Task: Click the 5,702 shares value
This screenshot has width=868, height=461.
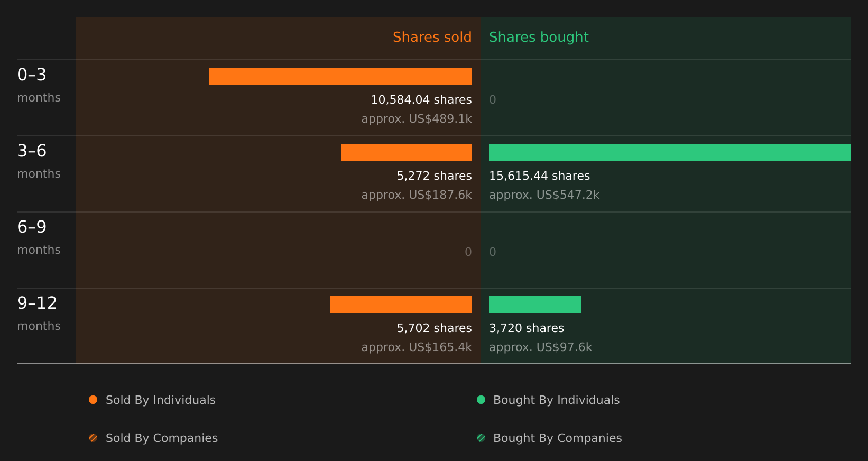Action: coord(434,328)
